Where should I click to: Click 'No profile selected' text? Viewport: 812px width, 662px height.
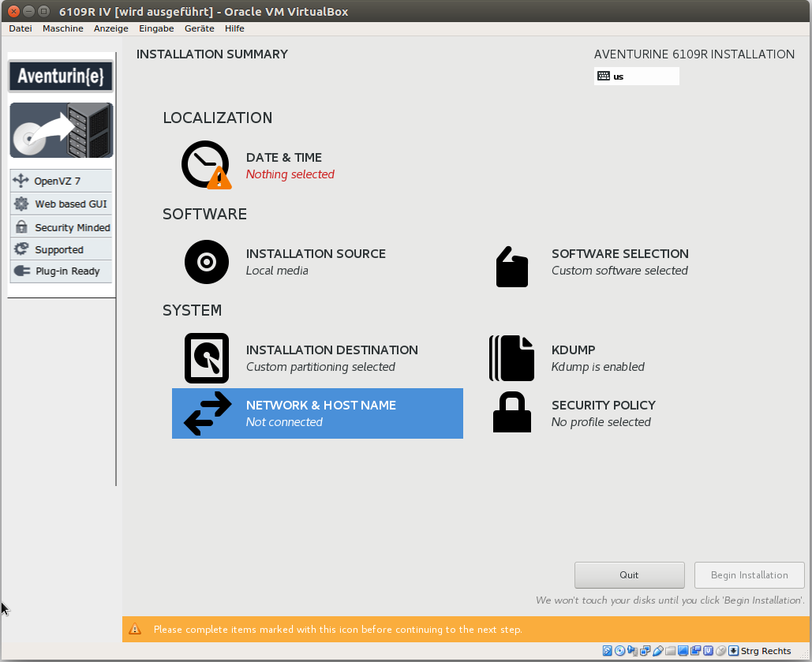(x=601, y=423)
